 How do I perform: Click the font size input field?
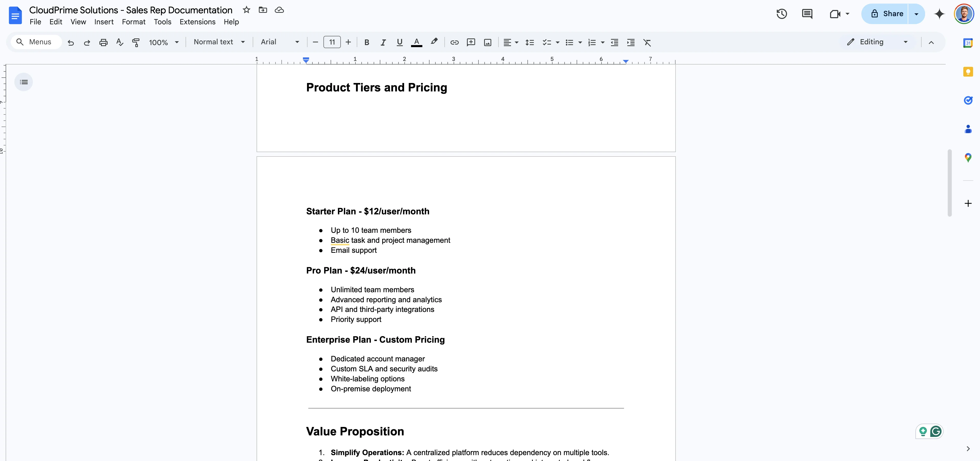[x=332, y=42]
